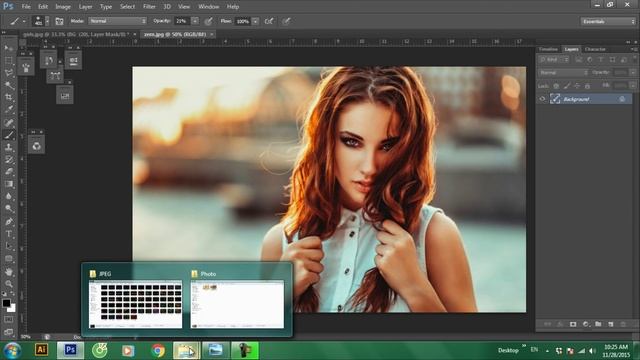Open the Opacity slider arrow in options bar
The width and height of the screenshot is (640, 360).
[x=195, y=21]
